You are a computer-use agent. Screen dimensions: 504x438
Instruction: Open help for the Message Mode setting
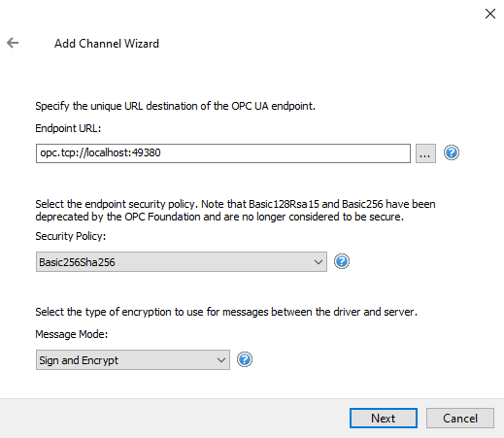pos(245,359)
